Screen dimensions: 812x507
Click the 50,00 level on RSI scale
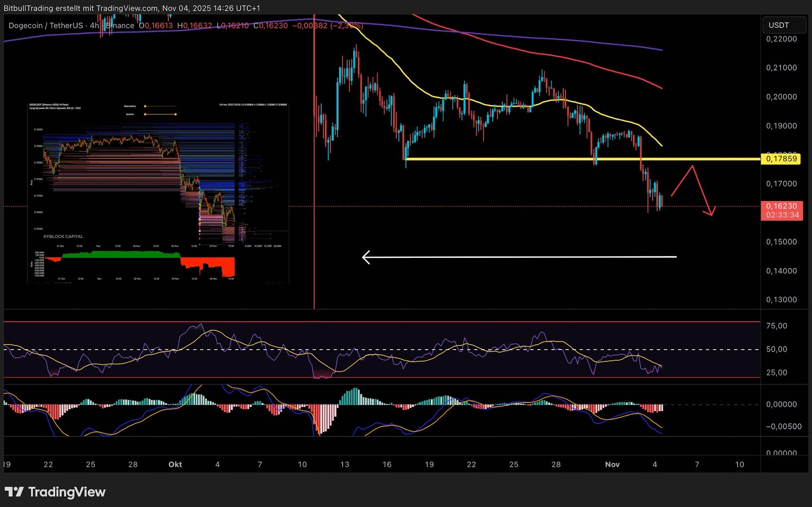pyautogui.click(x=776, y=349)
